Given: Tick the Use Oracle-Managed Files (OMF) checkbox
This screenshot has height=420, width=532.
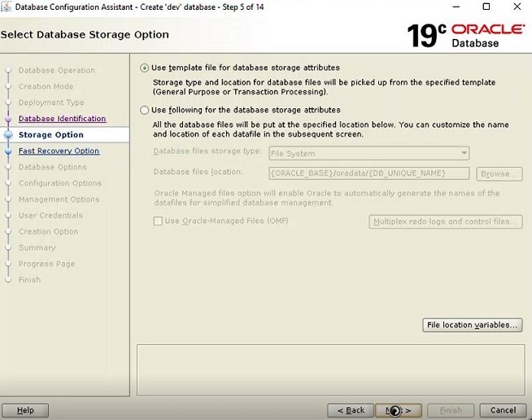Looking at the screenshot, I should click(x=158, y=221).
